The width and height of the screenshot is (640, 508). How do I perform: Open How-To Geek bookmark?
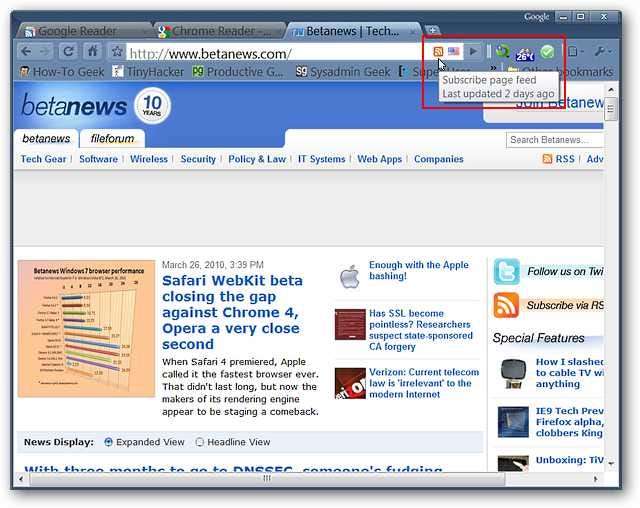click(x=62, y=72)
